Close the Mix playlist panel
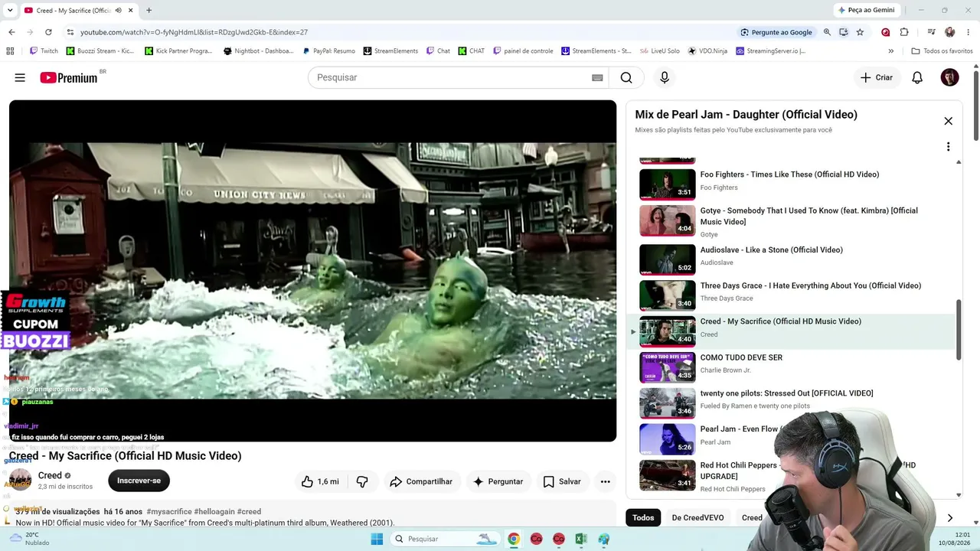 [x=948, y=121]
